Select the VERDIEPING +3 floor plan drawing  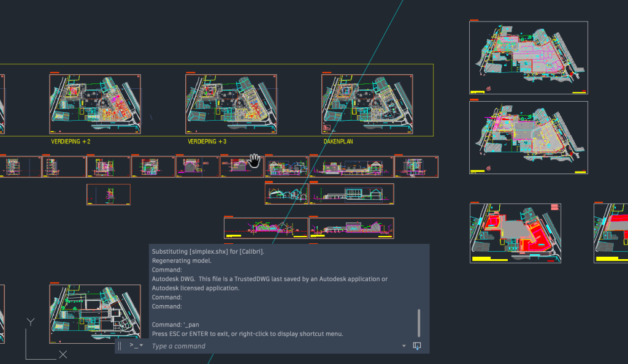(x=231, y=104)
